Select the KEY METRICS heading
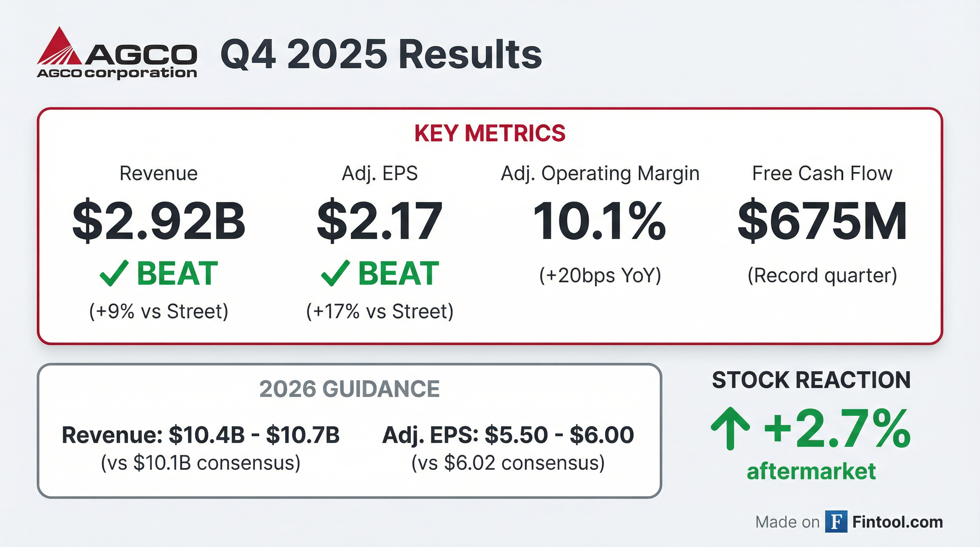 (490, 133)
